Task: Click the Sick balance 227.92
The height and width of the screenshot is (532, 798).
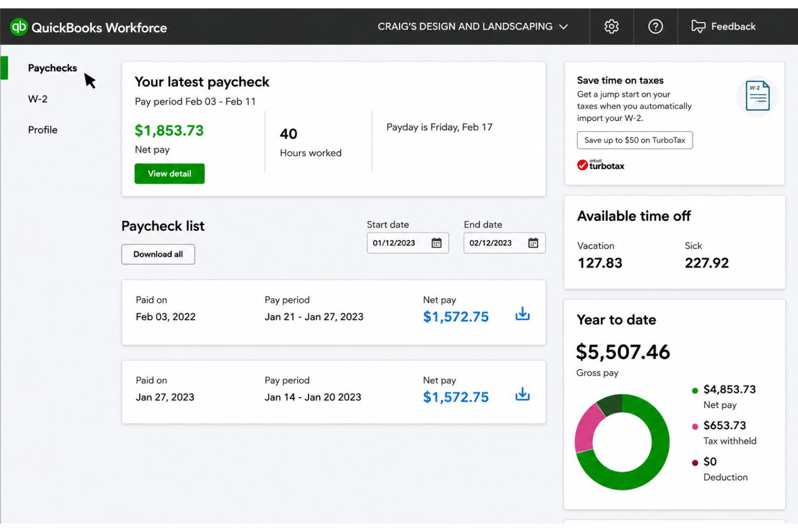Action: pyautogui.click(x=707, y=263)
